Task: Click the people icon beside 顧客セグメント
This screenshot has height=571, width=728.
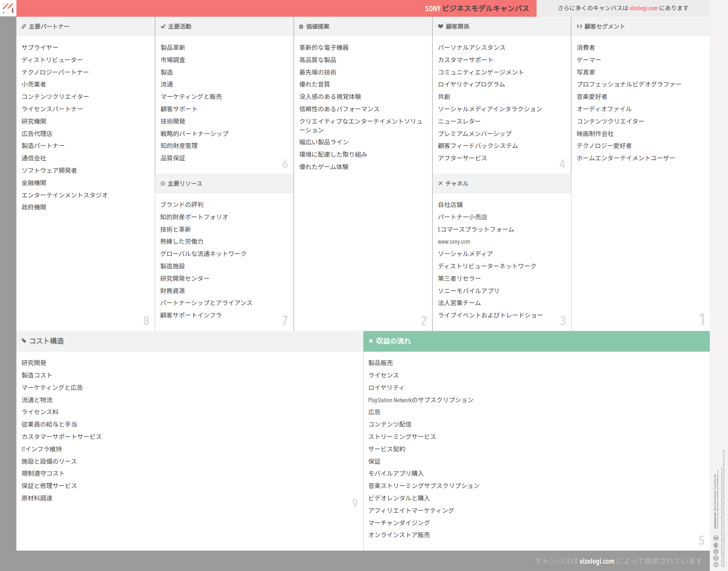Action: pos(579,27)
